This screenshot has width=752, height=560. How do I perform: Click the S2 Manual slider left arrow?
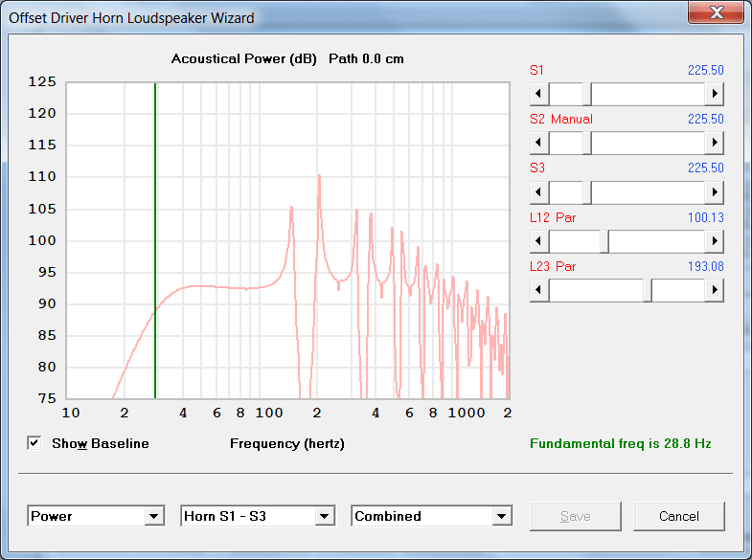tap(539, 143)
